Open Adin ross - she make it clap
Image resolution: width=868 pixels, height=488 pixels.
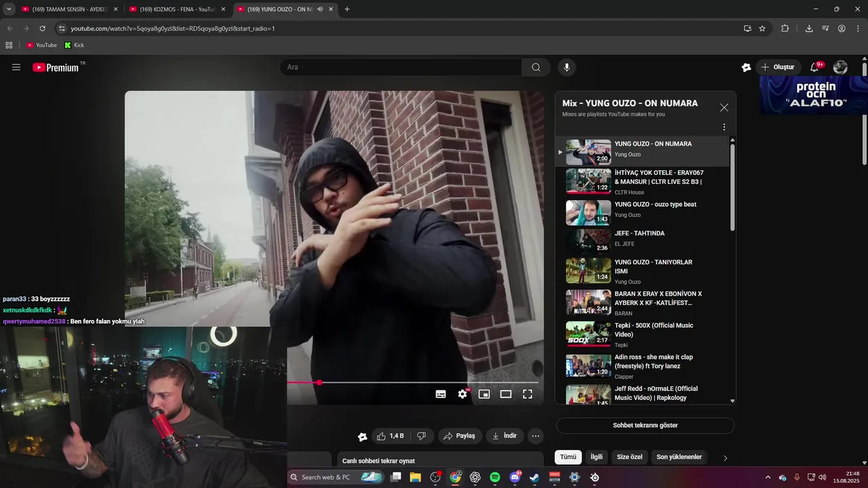[643, 366]
